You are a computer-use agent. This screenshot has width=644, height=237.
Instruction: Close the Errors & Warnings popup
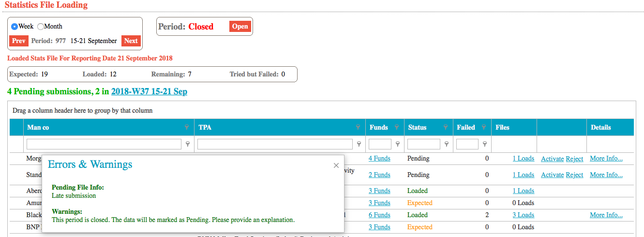pyautogui.click(x=336, y=165)
